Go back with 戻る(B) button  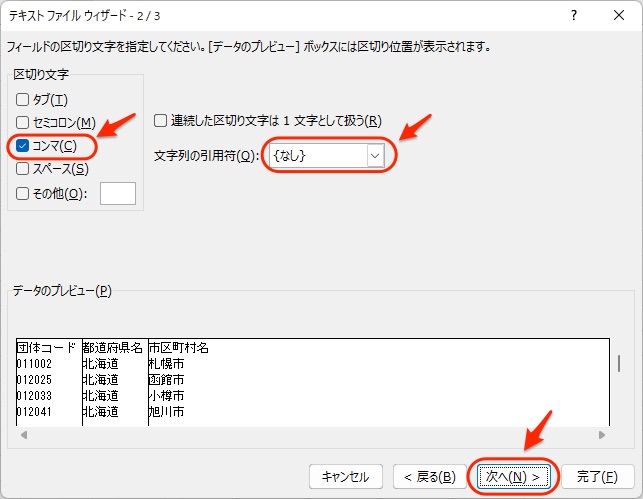click(430, 476)
